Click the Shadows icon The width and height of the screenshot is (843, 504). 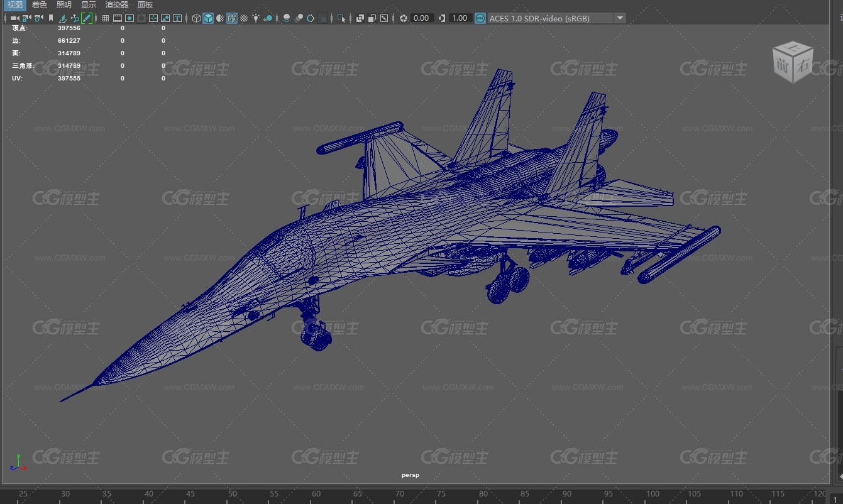pyautogui.click(x=268, y=18)
